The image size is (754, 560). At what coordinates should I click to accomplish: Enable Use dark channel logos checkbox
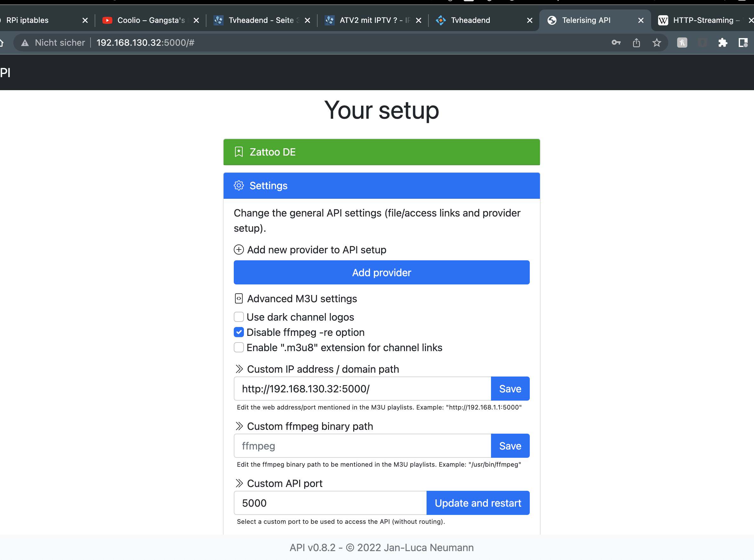239,317
